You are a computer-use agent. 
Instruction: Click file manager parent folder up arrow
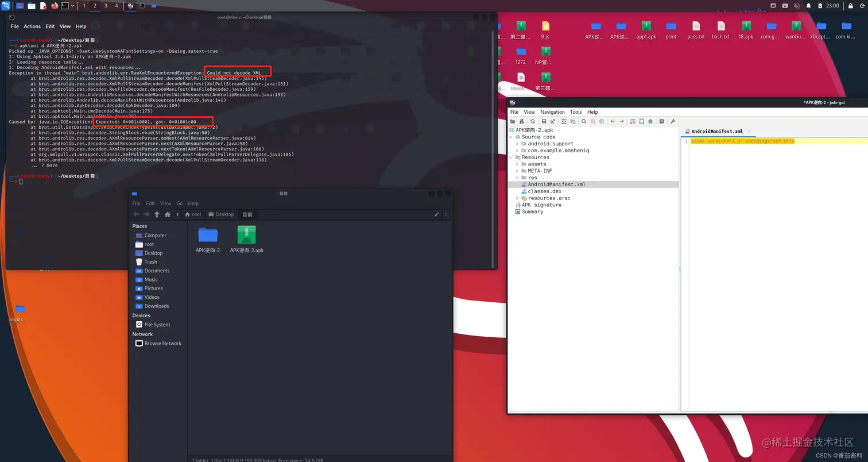click(x=157, y=214)
